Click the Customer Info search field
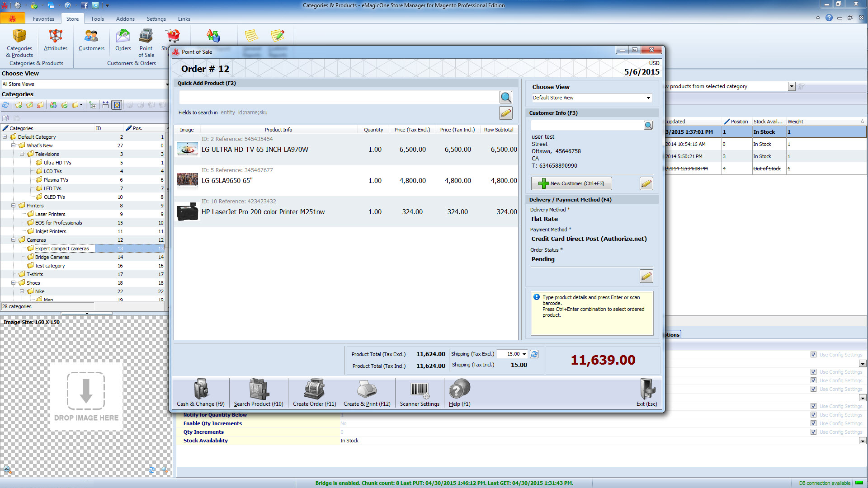Viewport: 868px width, 488px height. coord(587,125)
